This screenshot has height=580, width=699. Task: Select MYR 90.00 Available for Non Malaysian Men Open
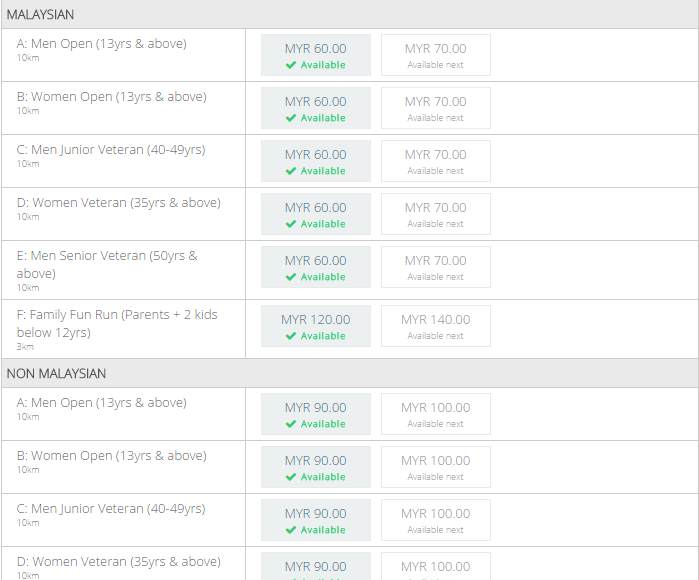point(316,414)
